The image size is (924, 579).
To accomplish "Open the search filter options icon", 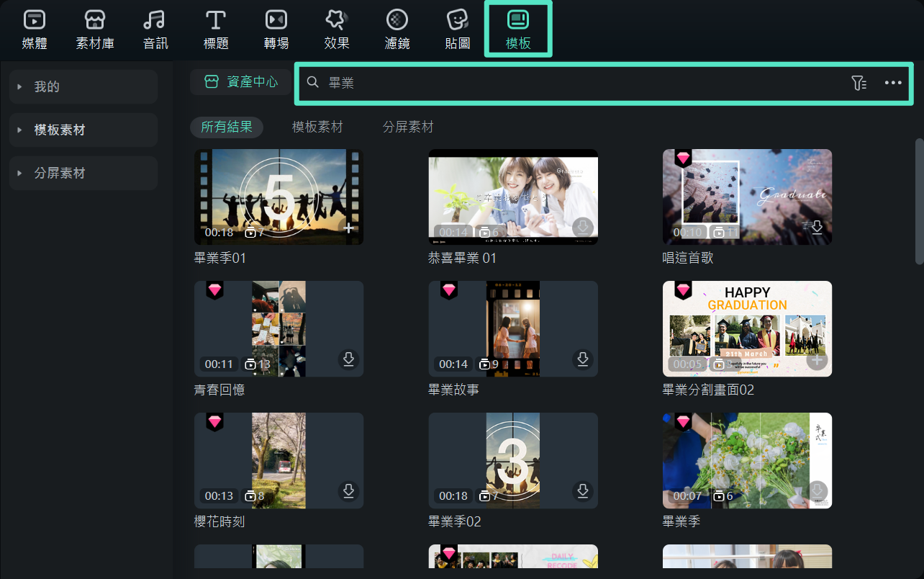I will pos(859,83).
